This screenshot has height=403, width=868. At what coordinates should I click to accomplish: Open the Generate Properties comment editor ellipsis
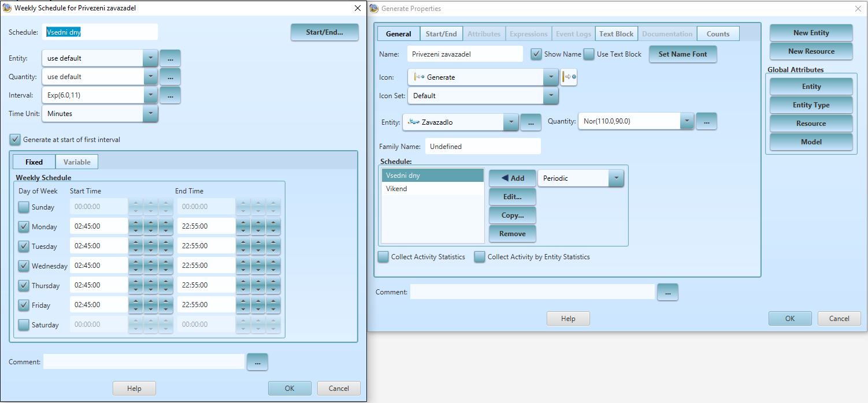click(x=667, y=292)
